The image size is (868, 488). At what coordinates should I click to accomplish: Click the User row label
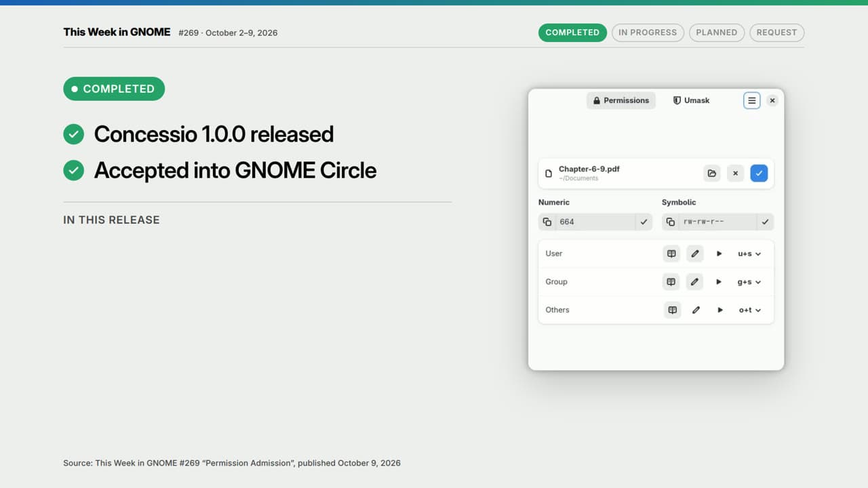click(554, 253)
